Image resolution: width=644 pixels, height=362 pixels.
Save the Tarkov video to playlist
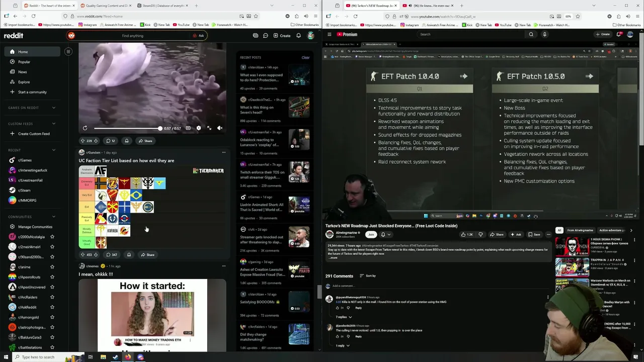pos(534,234)
